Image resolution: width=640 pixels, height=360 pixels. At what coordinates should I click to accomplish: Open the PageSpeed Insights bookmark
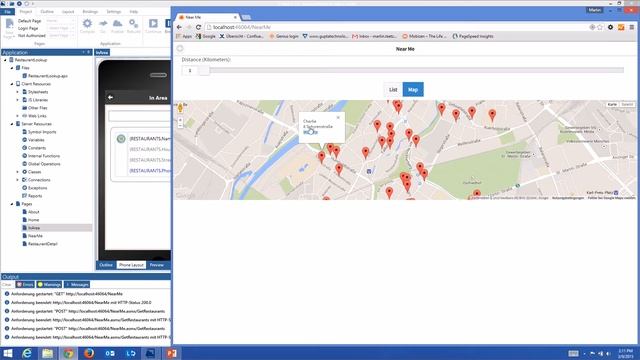(473, 36)
